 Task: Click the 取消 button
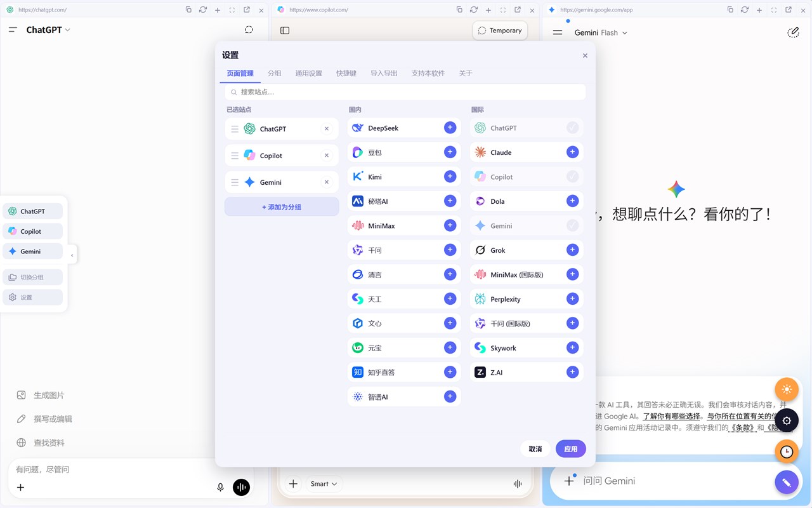(535, 449)
